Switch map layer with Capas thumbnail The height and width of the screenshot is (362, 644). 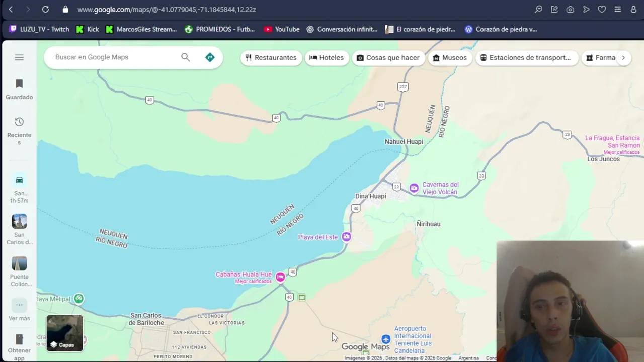click(x=64, y=333)
